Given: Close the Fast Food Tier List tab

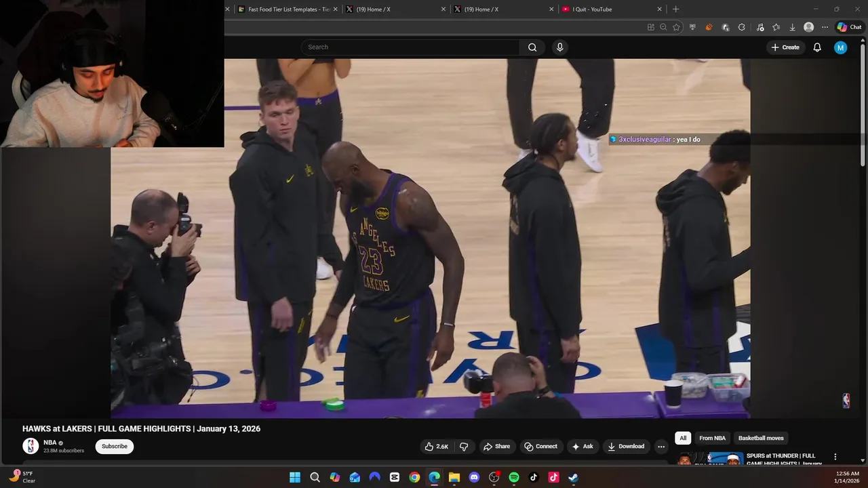Looking at the screenshot, I should coord(336,9).
